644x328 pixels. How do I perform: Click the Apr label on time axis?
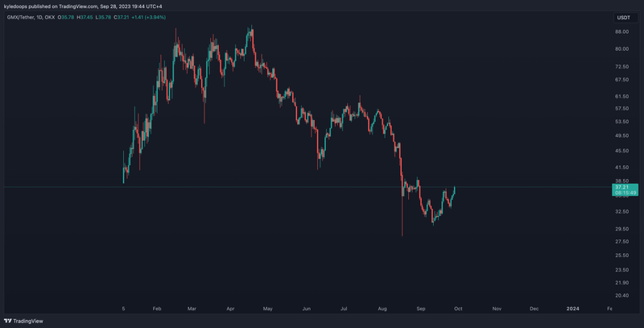tap(230, 309)
